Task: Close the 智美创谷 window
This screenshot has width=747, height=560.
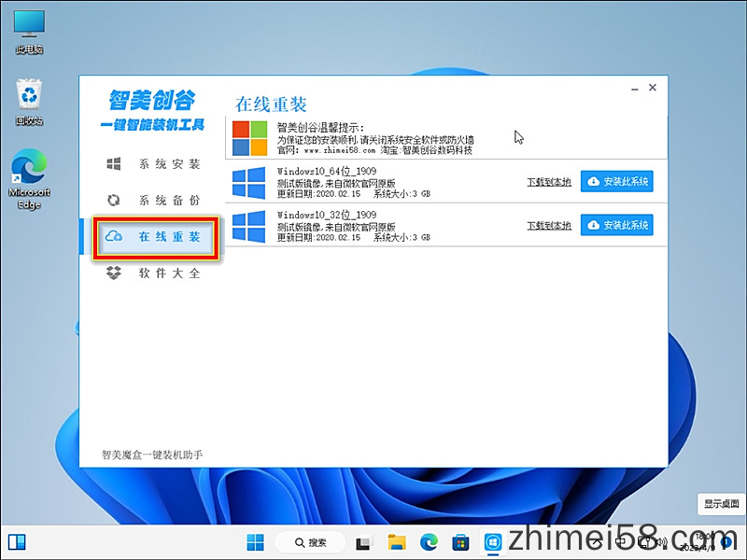Action: [x=653, y=87]
